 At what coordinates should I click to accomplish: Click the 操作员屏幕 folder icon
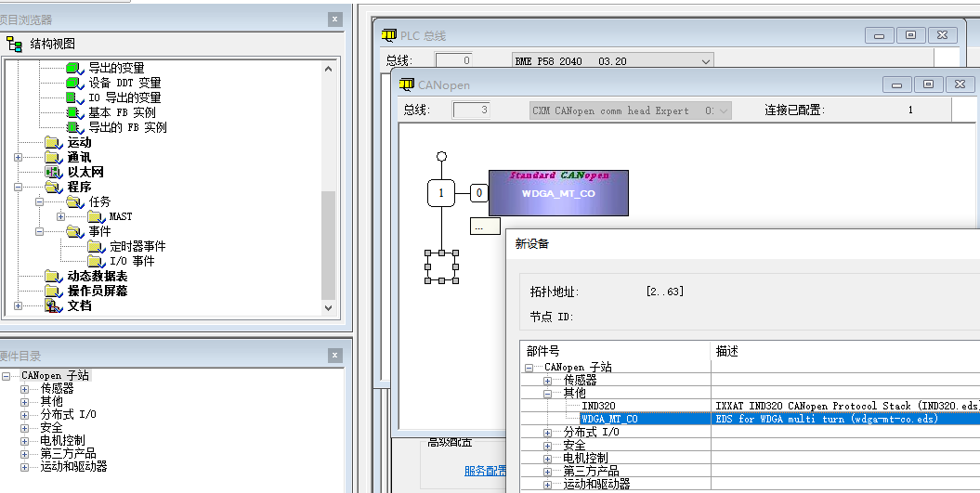(x=54, y=292)
